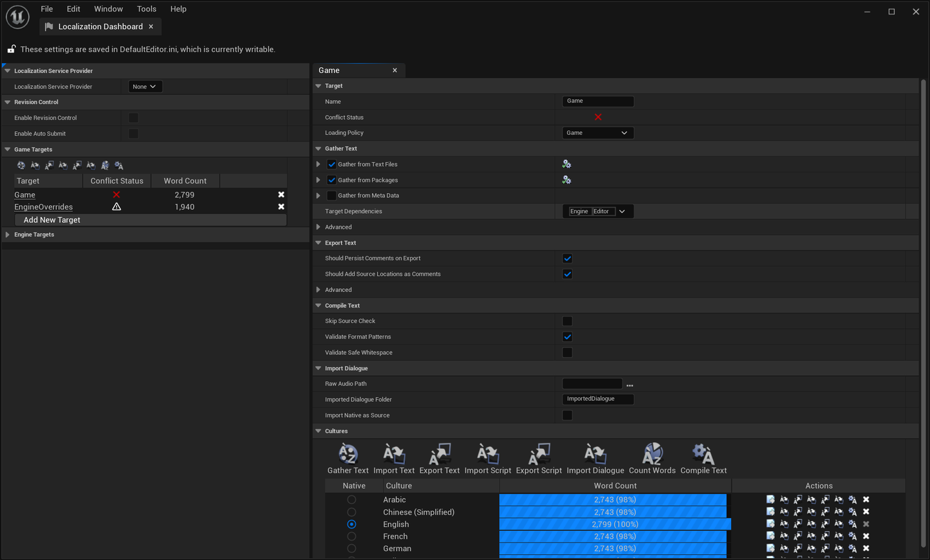Click the Import Dialogue icon
This screenshot has height=560, width=930.
(x=595, y=455)
